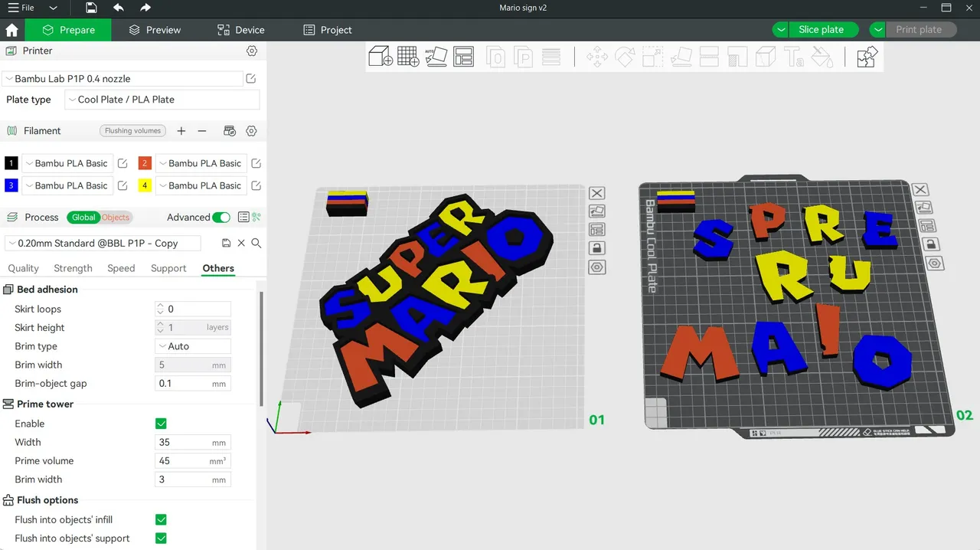Screen dimensions: 980x550
Task: Open the Plate type dropdown
Action: (162, 100)
